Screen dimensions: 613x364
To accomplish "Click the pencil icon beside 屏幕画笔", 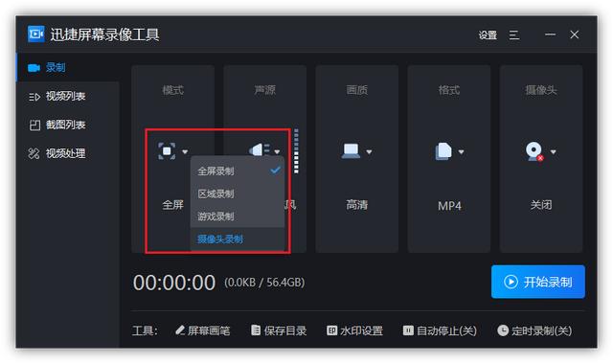I will [180, 330].
